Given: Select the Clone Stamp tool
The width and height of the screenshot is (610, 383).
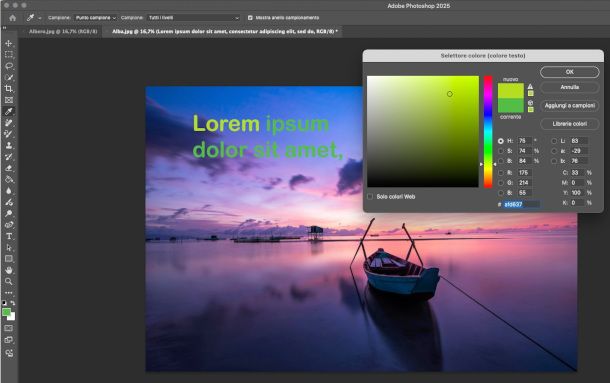Looking at the screenshot, I should pos(9,145).
